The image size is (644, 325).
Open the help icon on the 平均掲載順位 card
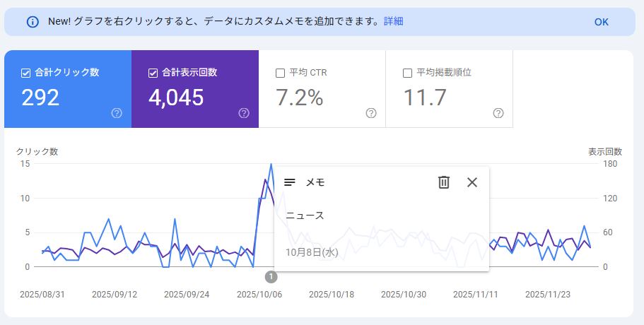point(498,113)
